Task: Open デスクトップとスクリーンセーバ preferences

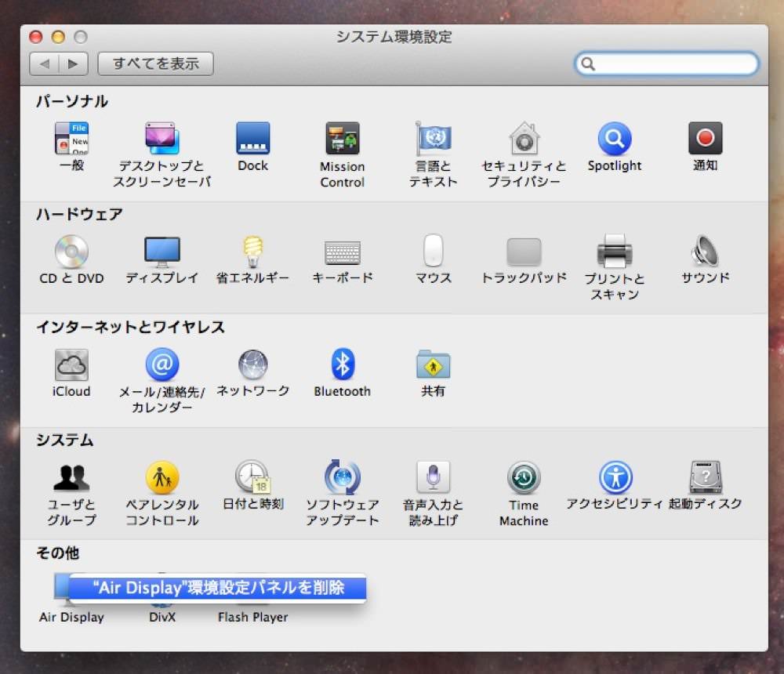Action: point(162,138)
